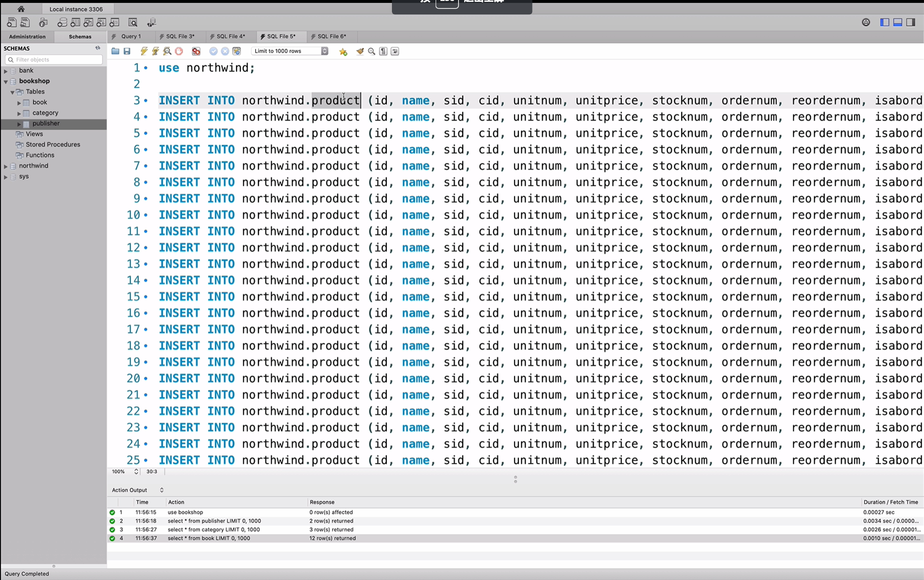Click Filter objects search field
The width and height of the screenshot is (924, 580).
pyautogui.click(x=54, y=59)
